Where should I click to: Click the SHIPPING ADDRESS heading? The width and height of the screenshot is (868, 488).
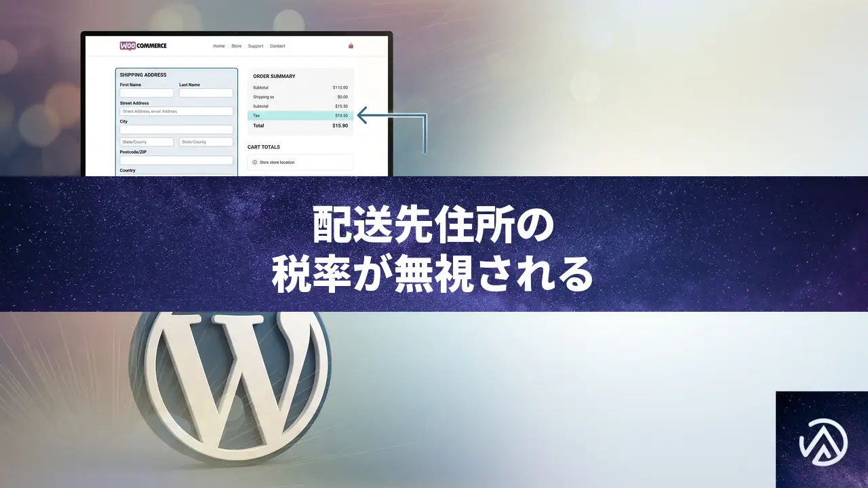pyautogui.click(x=143, y=75)
